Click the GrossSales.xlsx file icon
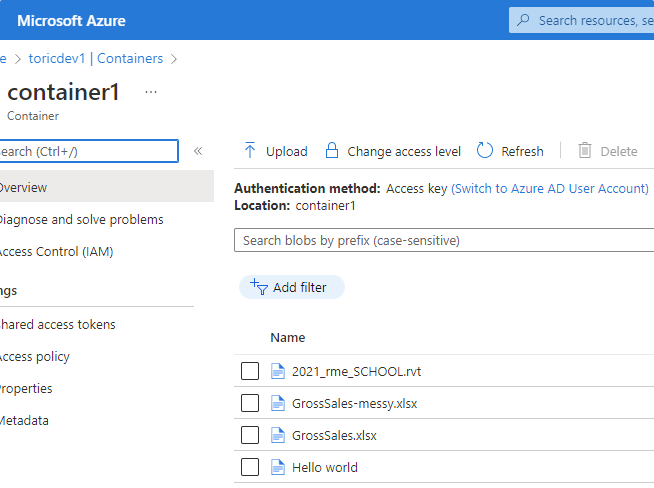 279,435
